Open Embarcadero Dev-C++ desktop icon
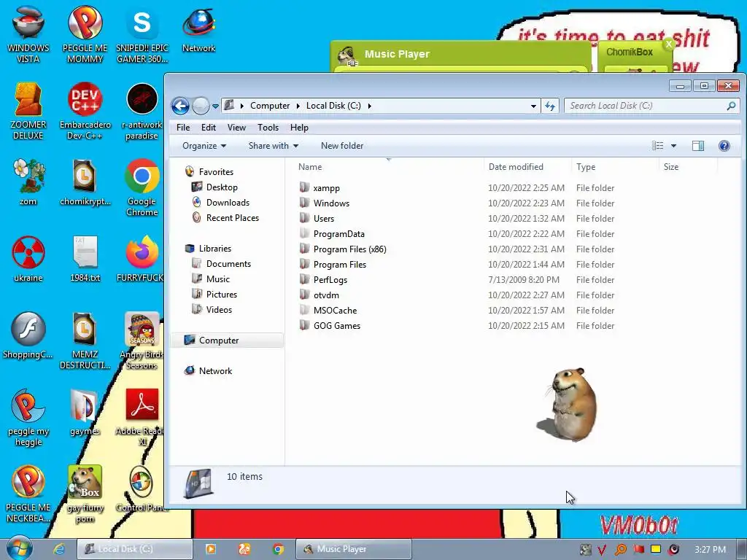 [85, 111]
